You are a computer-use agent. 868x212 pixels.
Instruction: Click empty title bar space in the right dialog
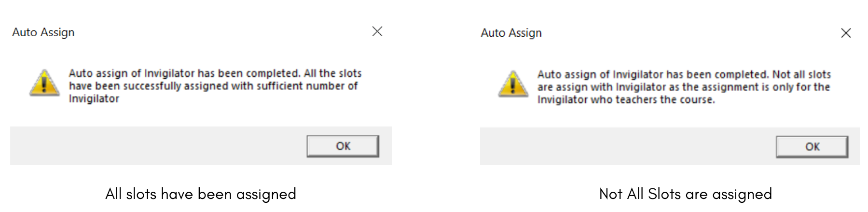685,33
